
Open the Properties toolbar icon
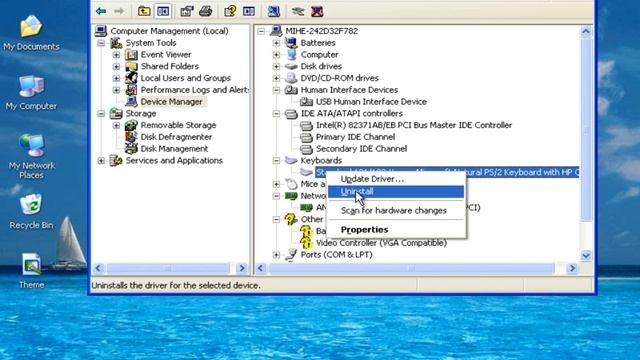[187, 11]
